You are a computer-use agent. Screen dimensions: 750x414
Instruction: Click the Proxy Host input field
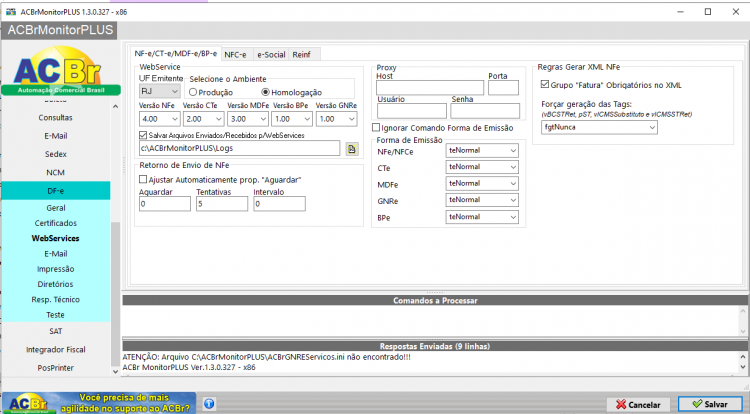pyautogui.click(x=430, y=87)
